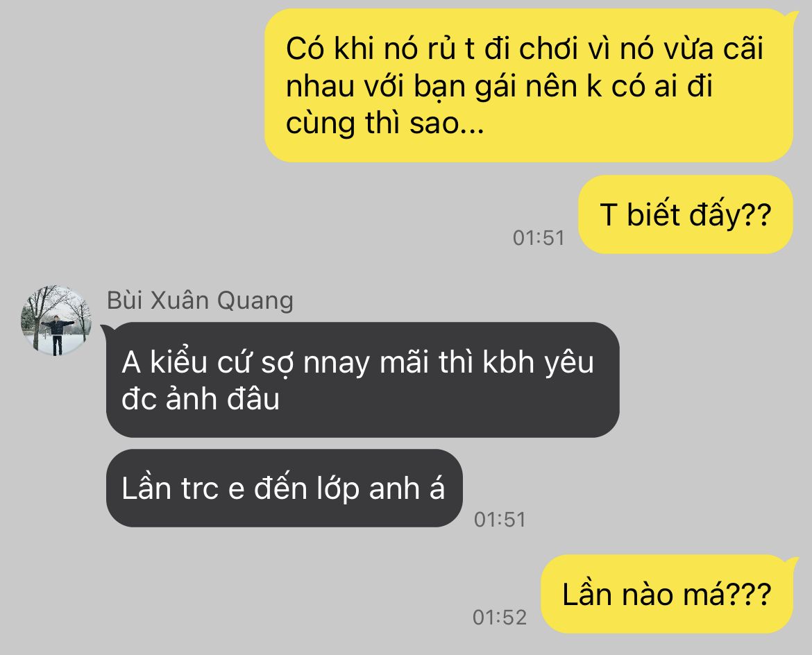This screenshot has height=655, width=812.
Task: Tap the "T biết đấy??" message bubble
Action: tap(685, 214)
